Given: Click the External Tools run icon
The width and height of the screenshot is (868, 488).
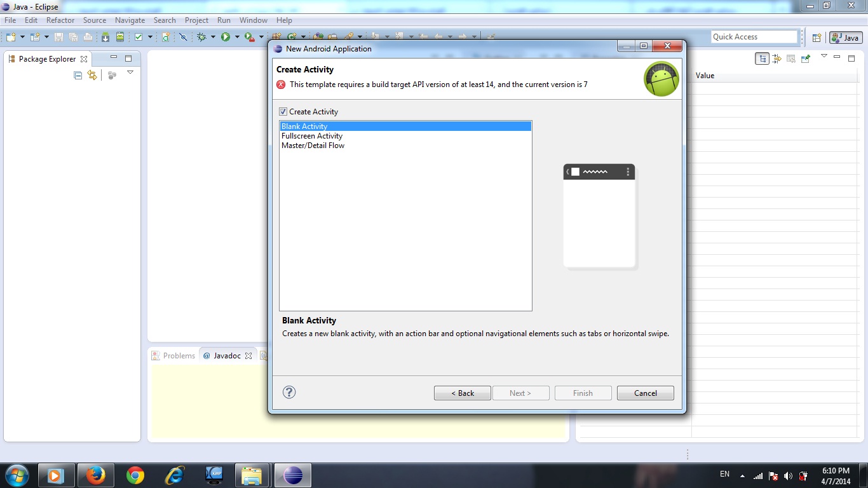Looking at the screenshot, I should pos(250,37).
